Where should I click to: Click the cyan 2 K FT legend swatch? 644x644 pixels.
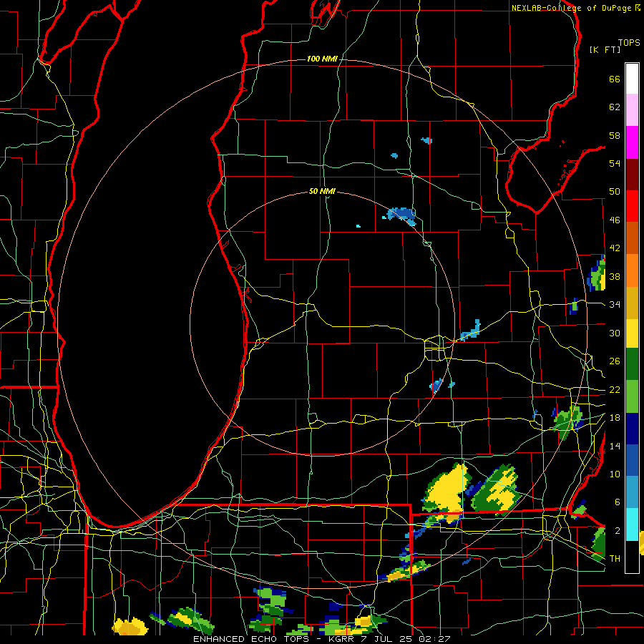click(632, 525)
